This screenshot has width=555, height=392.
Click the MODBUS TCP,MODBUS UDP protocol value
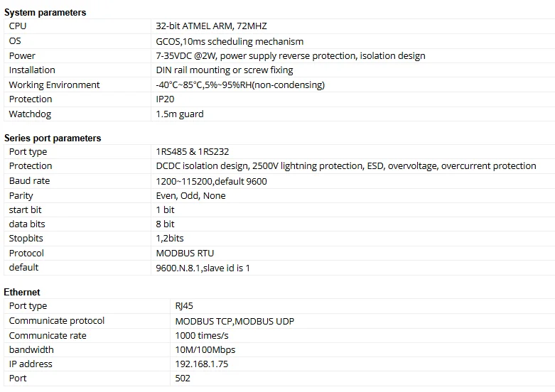point(235,321)
